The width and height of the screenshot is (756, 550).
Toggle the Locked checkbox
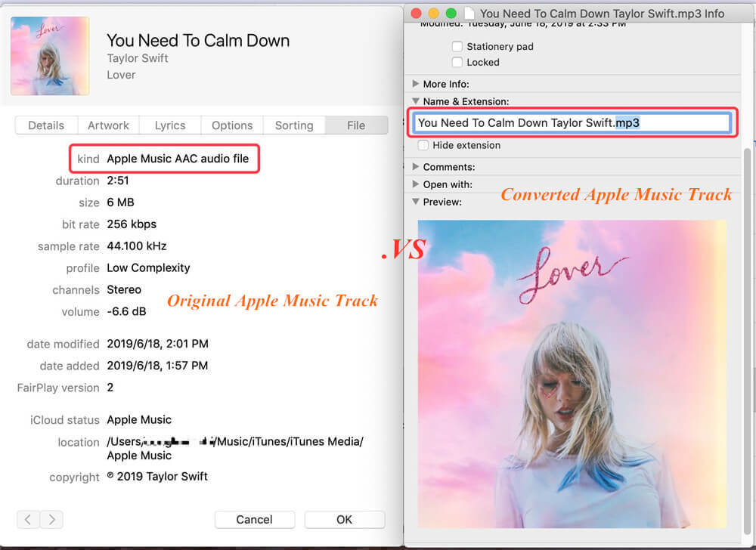(x=457, y=62)
